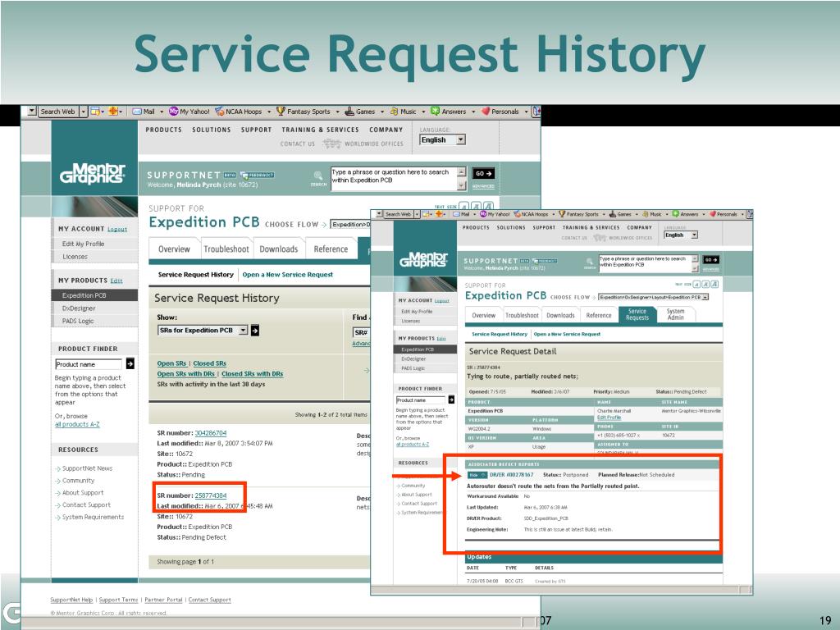Select the Service Requests tab in the detail window

pos(637,314)
